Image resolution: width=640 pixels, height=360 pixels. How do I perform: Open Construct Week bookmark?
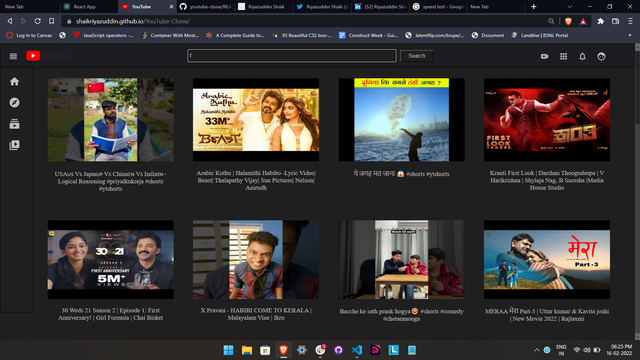point(369,36)
